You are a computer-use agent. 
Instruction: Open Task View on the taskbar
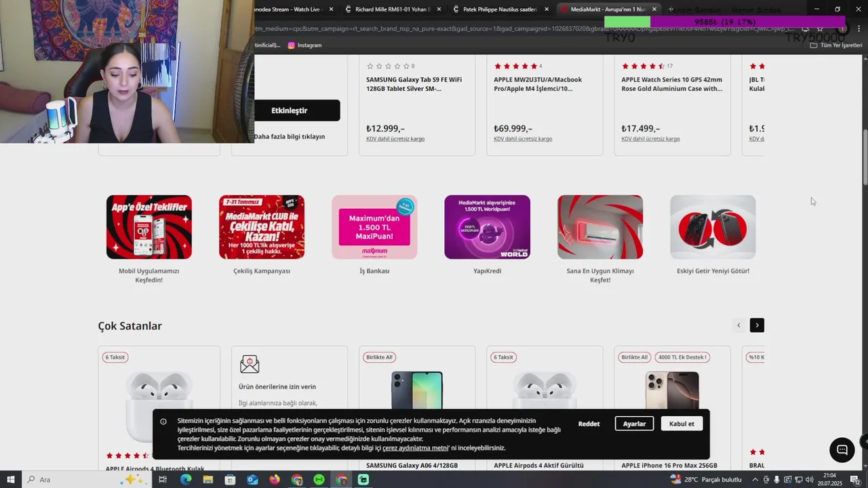[163, 479]
